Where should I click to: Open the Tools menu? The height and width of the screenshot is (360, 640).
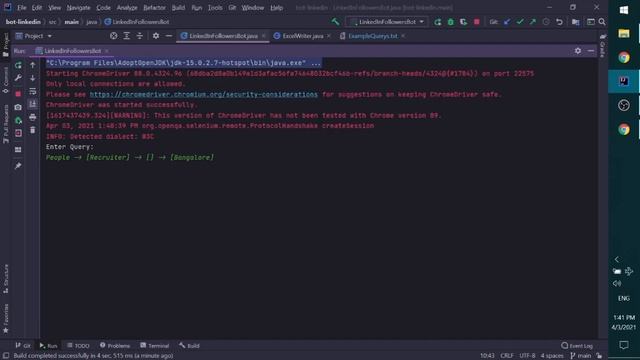[x=215, y=7]
